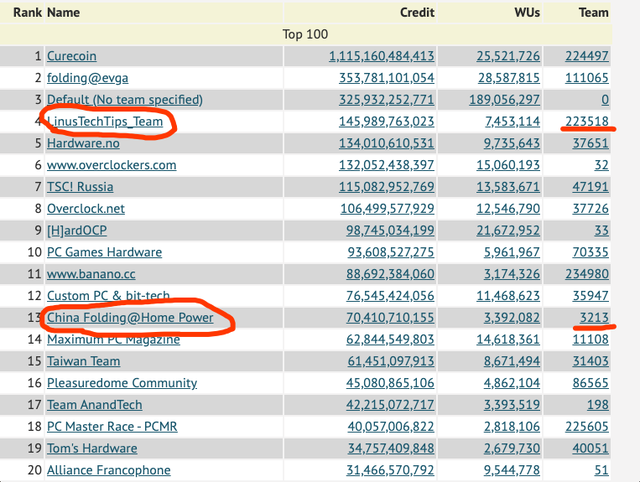
Task: Click WUs value 15,060,193
Action: [508, 165]
